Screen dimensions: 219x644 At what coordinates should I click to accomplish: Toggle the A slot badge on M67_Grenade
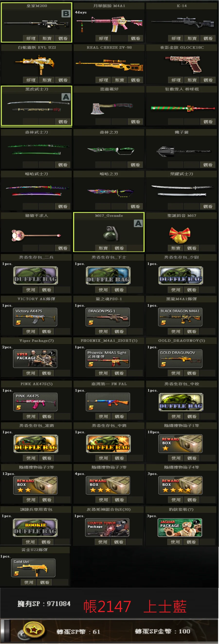click(x=138, y=223)
